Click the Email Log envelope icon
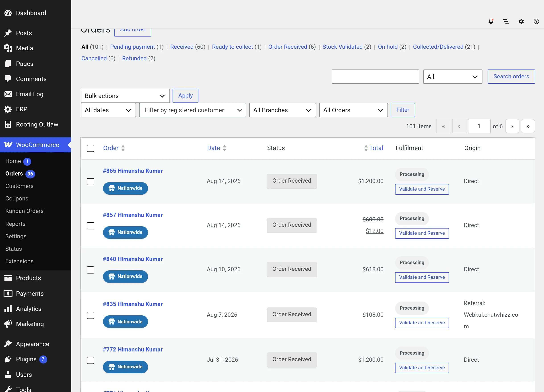 click(x=8, y=94)
